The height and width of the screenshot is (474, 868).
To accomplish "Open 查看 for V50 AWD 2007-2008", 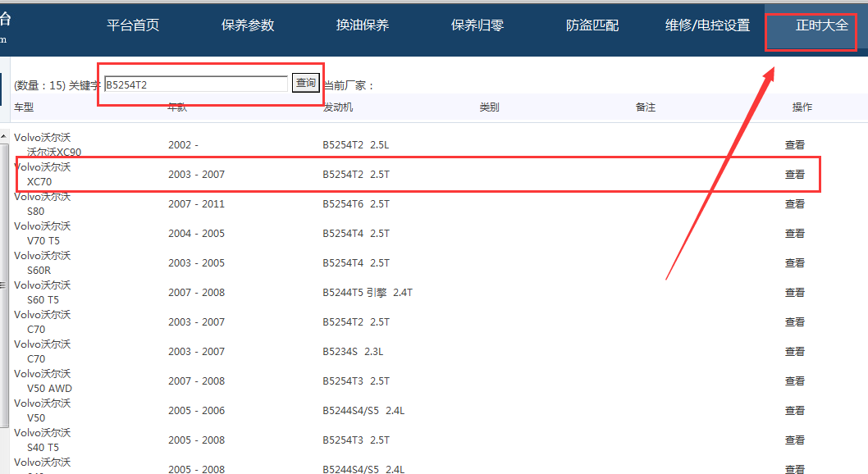I will click(x=795, y=381).
